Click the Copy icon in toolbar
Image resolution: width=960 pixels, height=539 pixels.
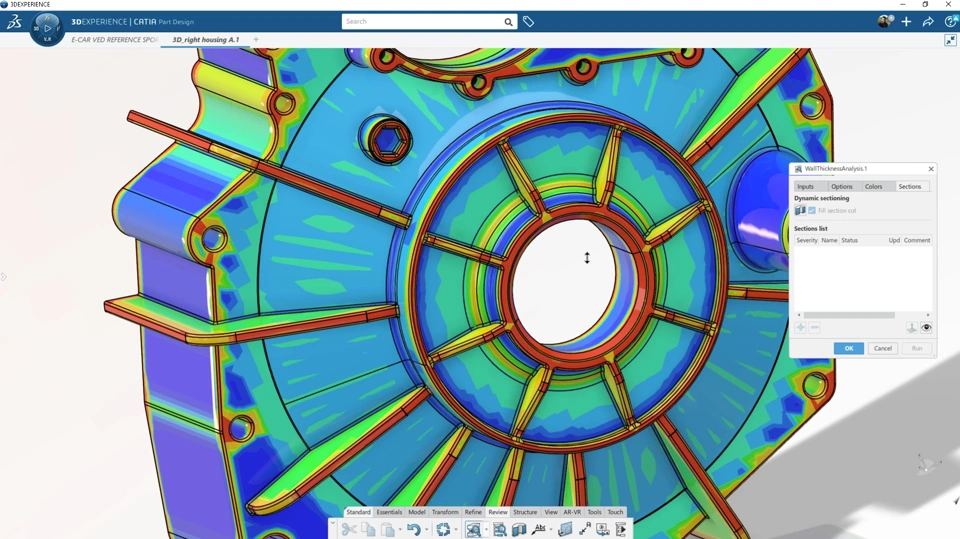(x=368, y=529)
